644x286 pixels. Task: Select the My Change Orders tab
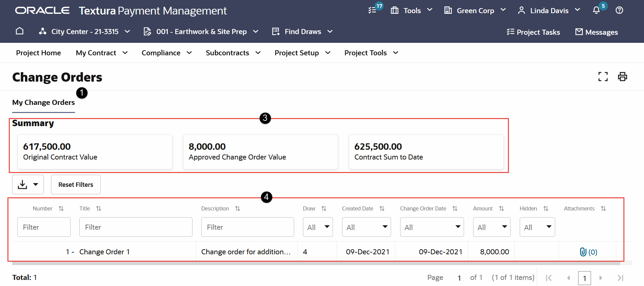coord(44,103)
